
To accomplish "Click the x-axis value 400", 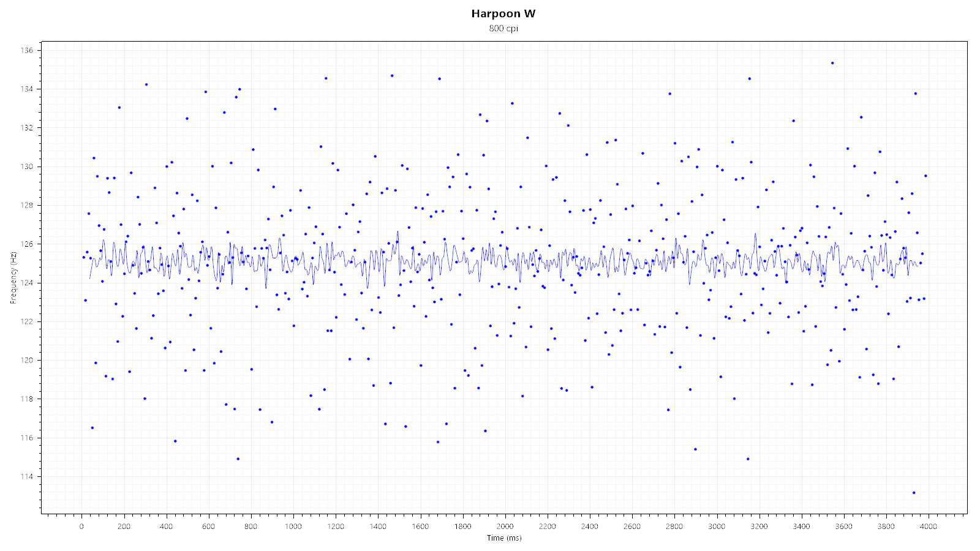I will point(166,526).
